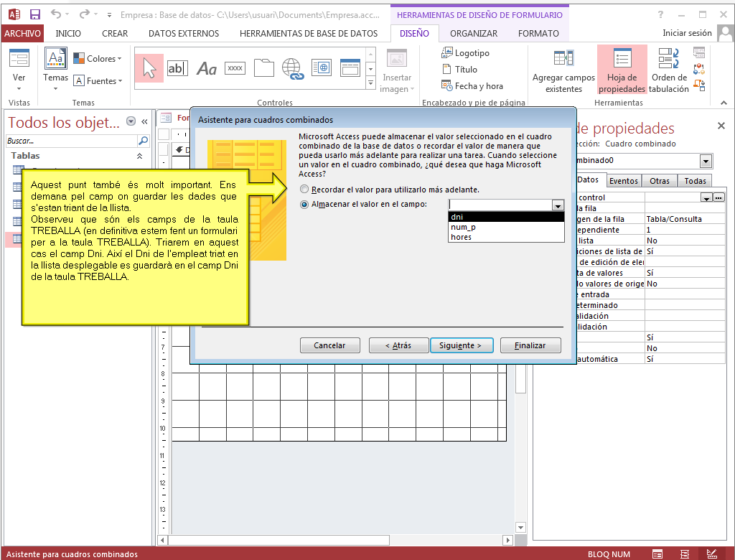The height and width of the screenshot is (560, 735).
Task: Click the search magnifier in navigation pane
Action: click(143, 140)
